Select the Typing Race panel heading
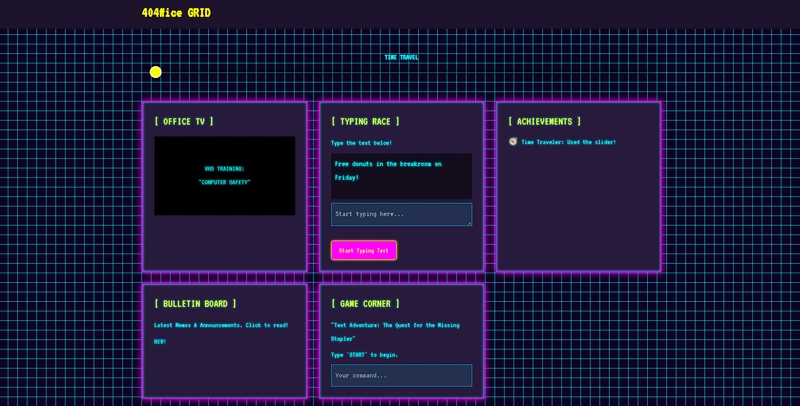 tap(365, 121)
